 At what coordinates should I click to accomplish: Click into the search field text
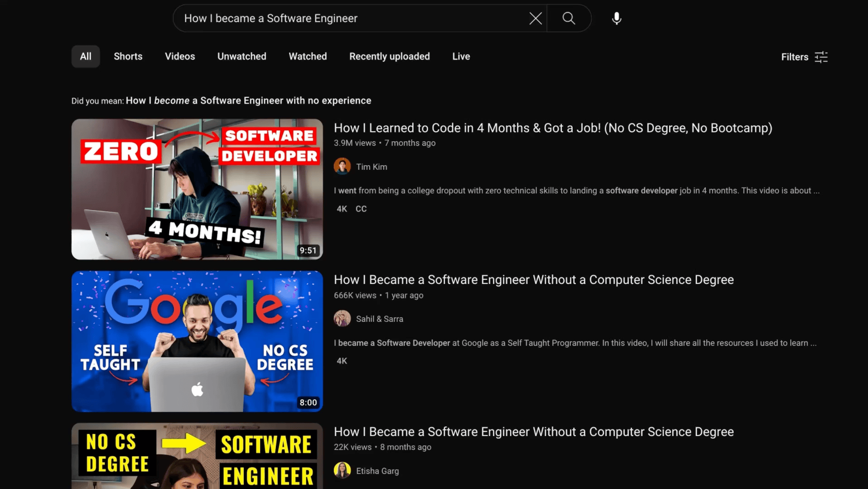pos(271,19)
